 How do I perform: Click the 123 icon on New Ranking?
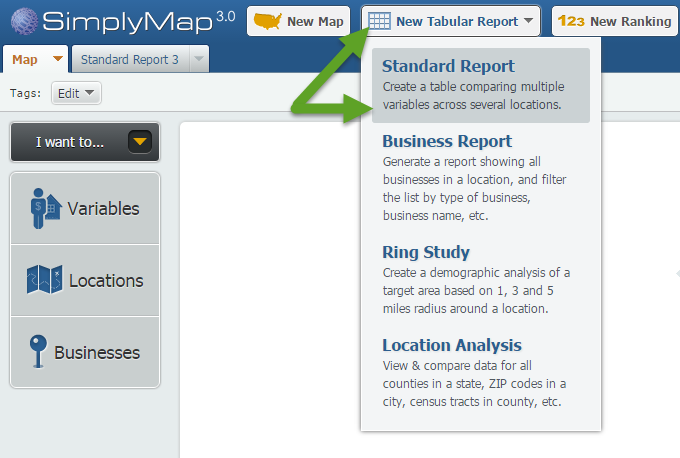point(571,21)
